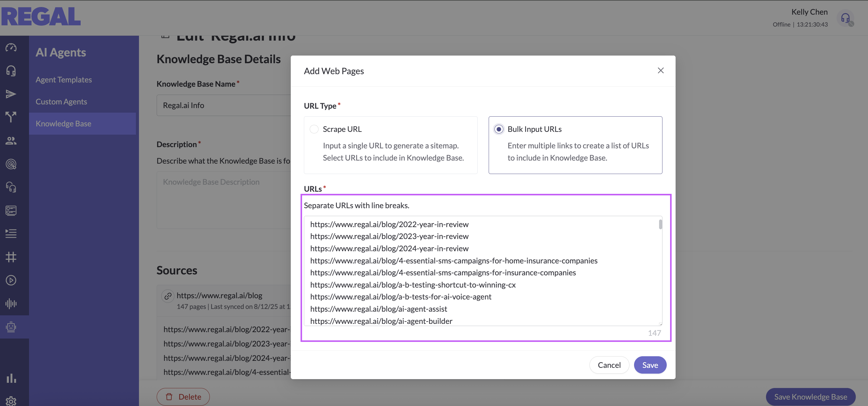Select the Bulk Input URLs radio option
Screen dimensions: 868x406
[x=499, y=129]
